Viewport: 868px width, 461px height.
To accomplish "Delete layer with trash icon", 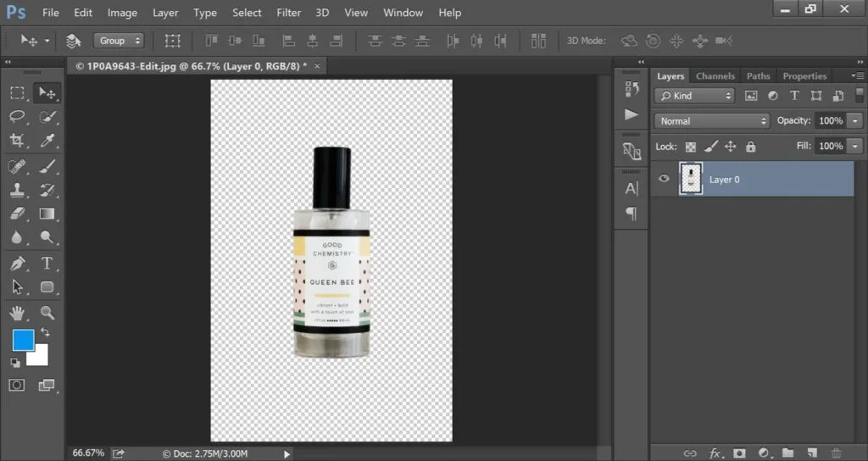I will [x=836, y=453].
